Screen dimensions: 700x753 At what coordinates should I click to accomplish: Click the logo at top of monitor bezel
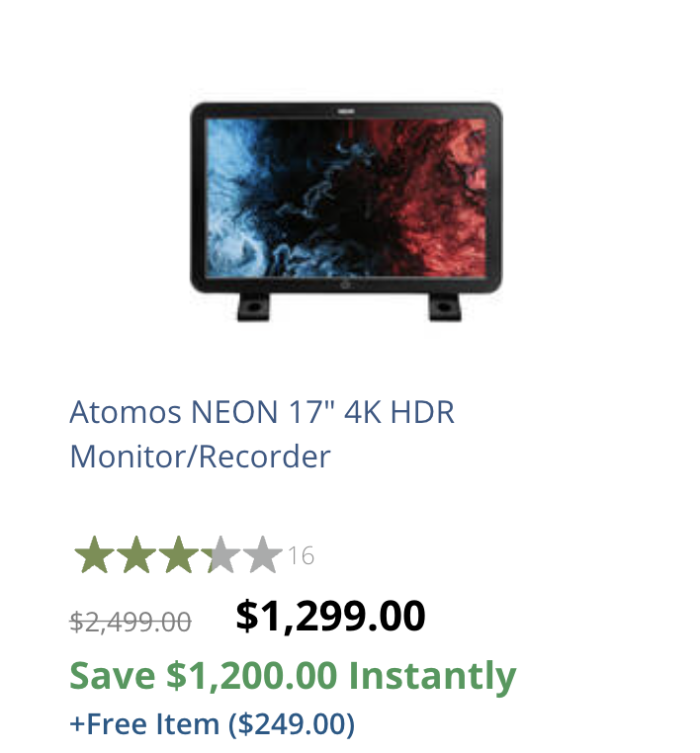pyautogui.click(x=346, y=112)
